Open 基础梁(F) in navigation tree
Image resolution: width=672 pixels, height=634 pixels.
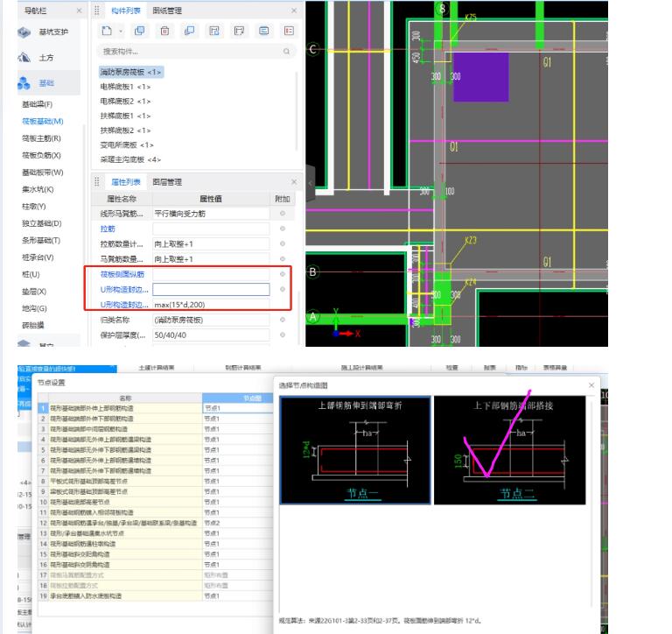click(38, 104)
